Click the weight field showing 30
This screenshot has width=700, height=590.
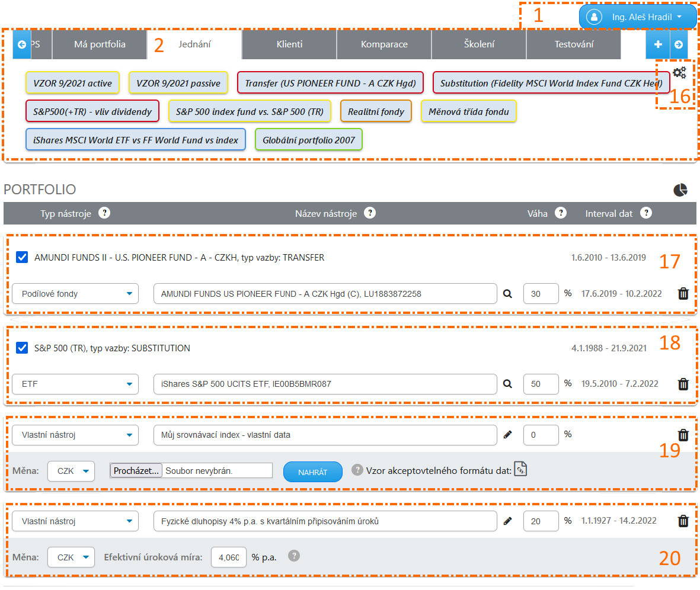541,294
